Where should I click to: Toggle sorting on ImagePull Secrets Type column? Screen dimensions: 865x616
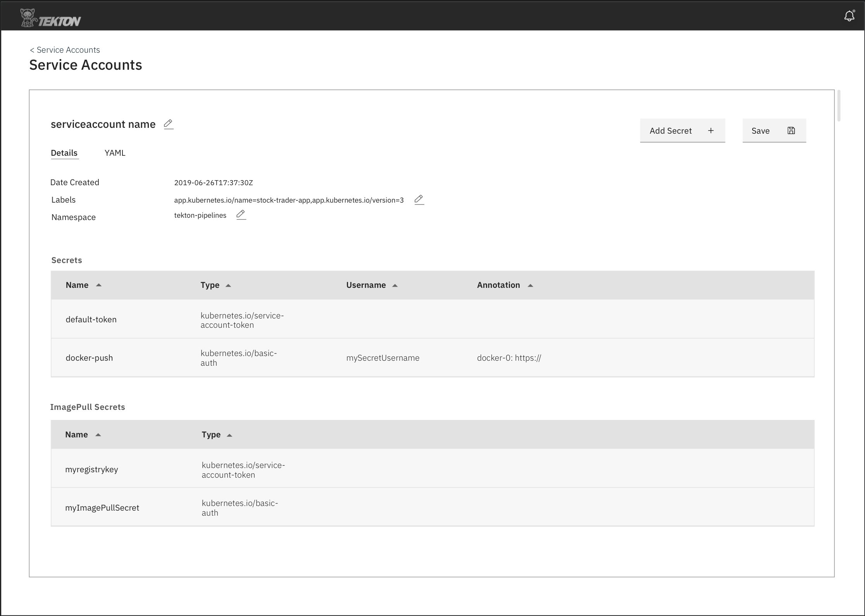230,435
